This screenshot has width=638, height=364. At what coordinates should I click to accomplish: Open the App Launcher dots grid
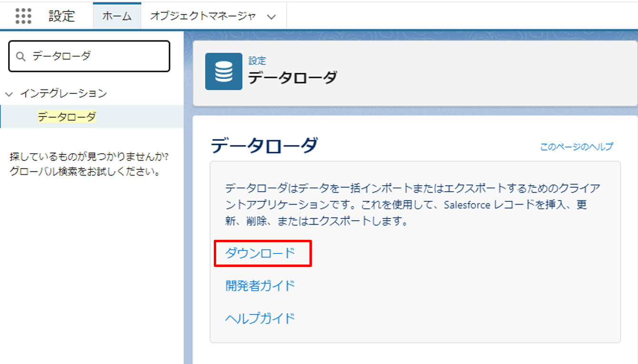pos(23,16)
